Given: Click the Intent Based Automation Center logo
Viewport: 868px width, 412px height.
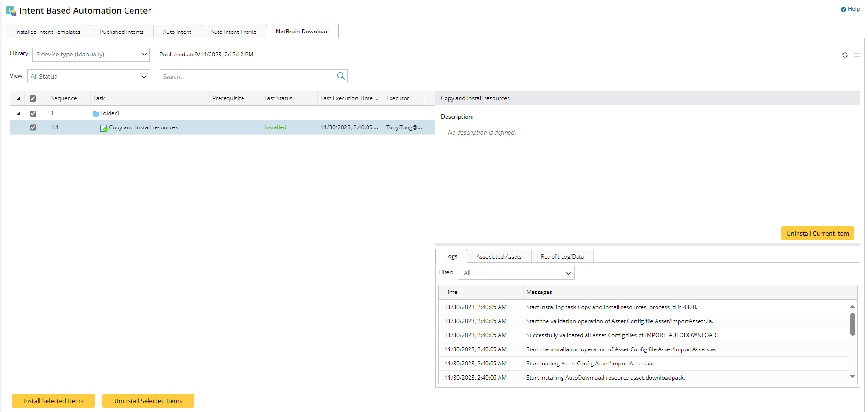Looking at the screenshot, I should (11, 11).
